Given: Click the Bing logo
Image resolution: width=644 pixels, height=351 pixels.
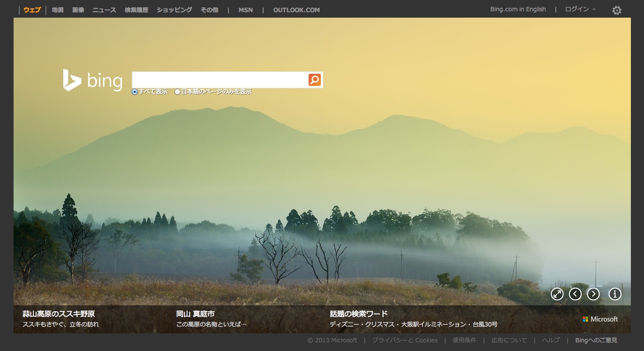Looking at the screenshot, I should coord(93,81).
